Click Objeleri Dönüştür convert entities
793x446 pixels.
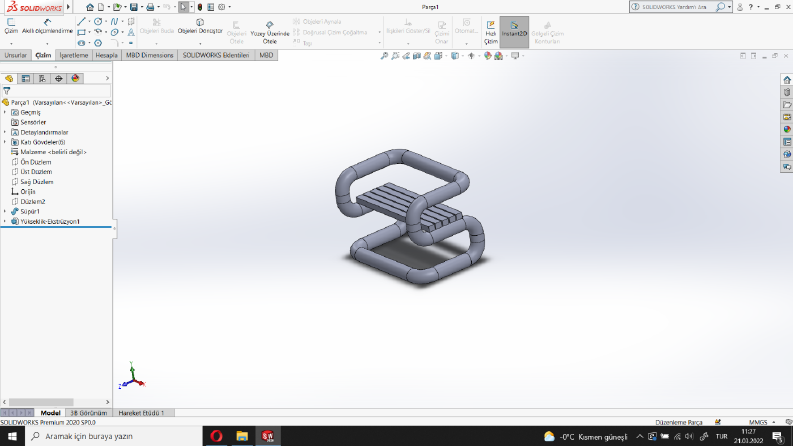tap(200, 26)
